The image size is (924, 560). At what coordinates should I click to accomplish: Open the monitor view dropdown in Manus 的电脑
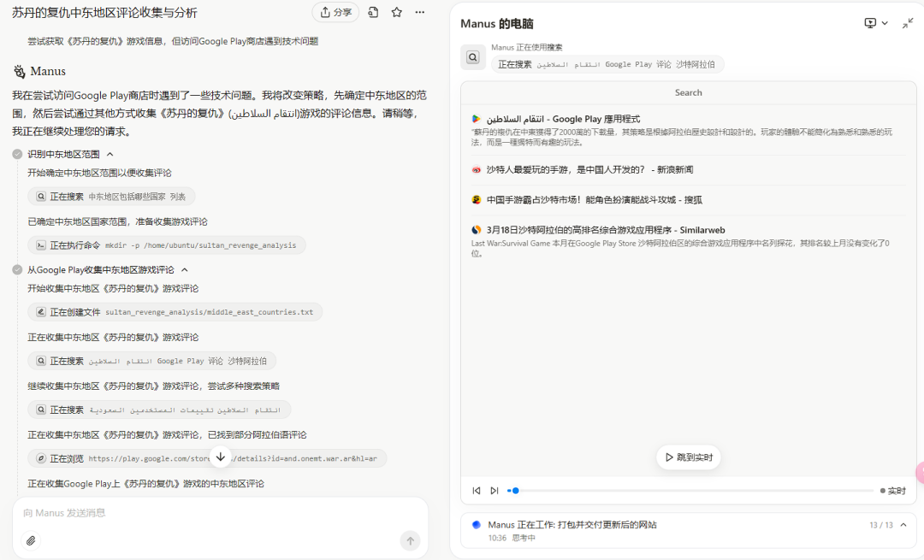point(876,23)
